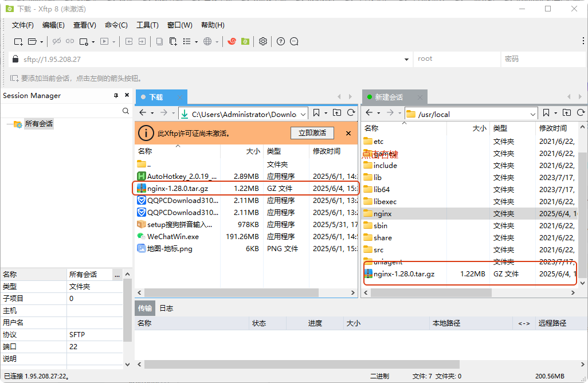The image size is (588, 383).
Task: Dismiss the license not activated banner
Action: 348,133
